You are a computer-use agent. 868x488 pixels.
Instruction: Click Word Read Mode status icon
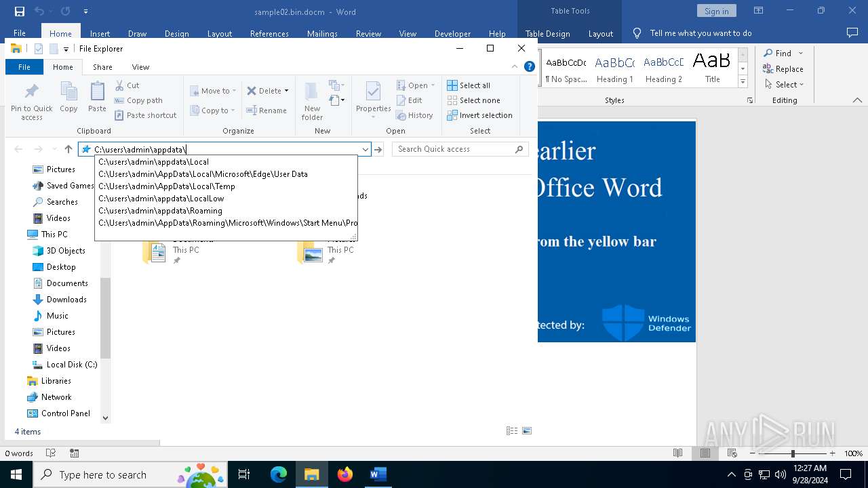coord(677,453)
